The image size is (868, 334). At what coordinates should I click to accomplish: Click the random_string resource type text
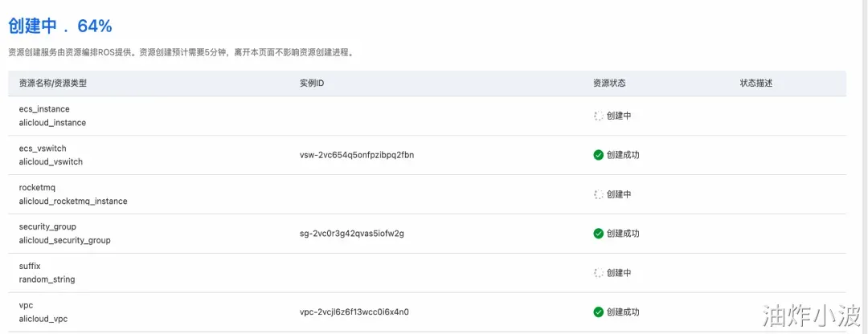pos(47,280)
